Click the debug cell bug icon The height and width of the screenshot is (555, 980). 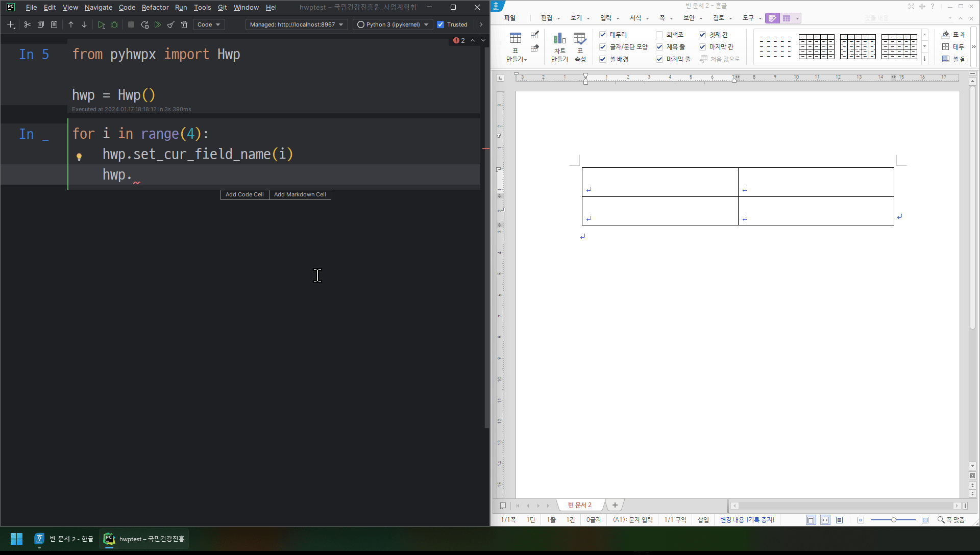(x=114, y=24)
